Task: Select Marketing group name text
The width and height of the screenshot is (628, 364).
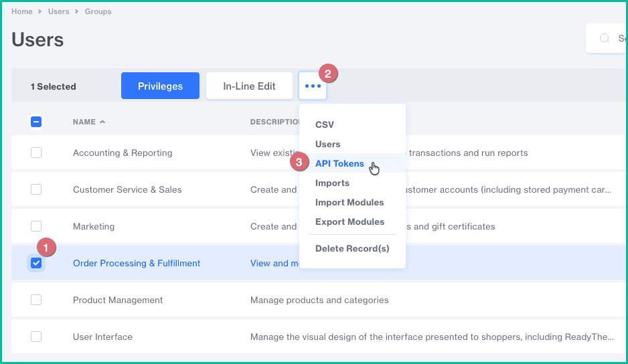Action: [x=94, y=226]
